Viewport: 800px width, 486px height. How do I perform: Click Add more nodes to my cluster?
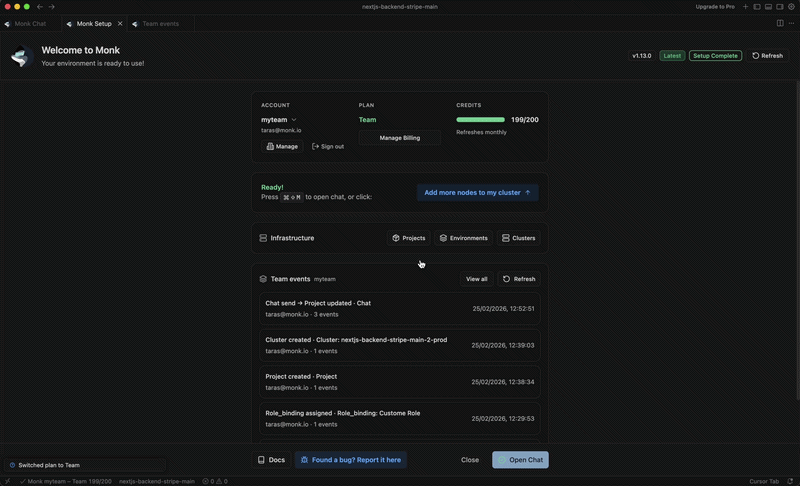point(478,192)
